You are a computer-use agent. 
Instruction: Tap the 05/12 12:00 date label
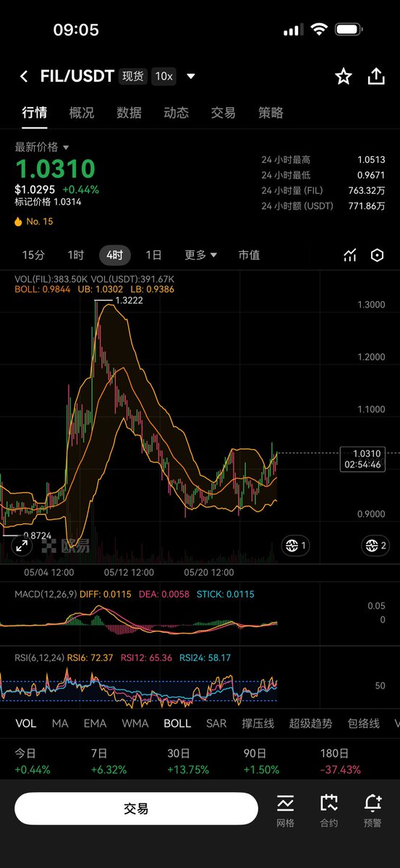129,572
